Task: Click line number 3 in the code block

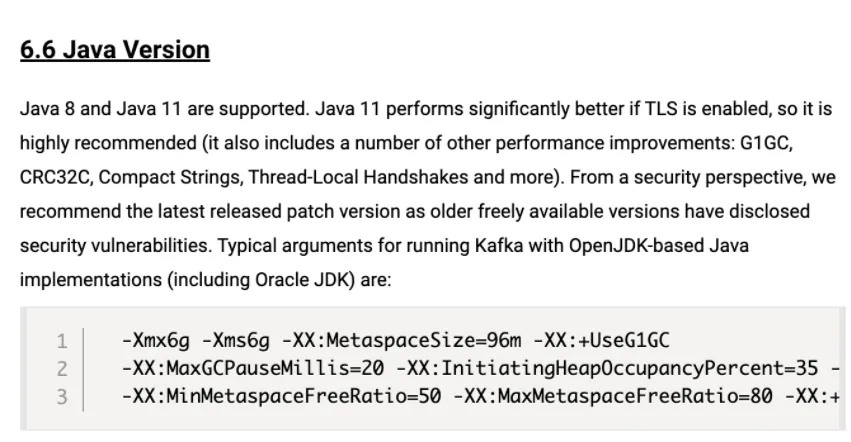Action: (x=63, y=396)
